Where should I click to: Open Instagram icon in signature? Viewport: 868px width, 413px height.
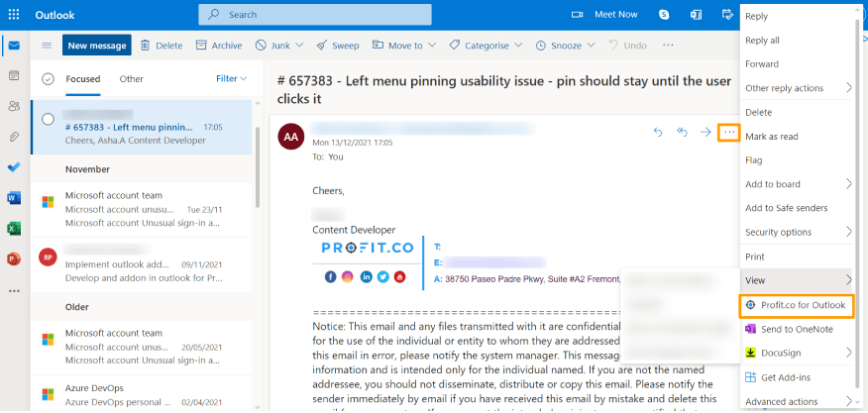348,276
